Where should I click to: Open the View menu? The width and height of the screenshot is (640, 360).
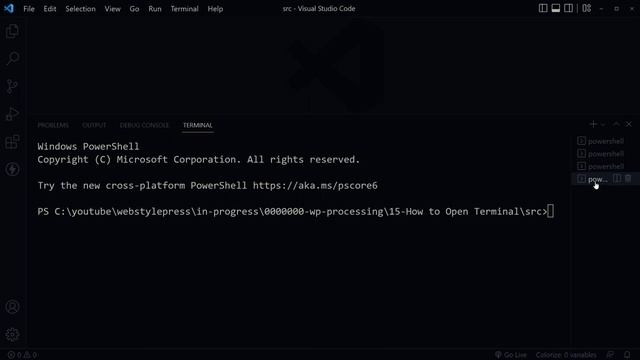click(x=112, y=9)
